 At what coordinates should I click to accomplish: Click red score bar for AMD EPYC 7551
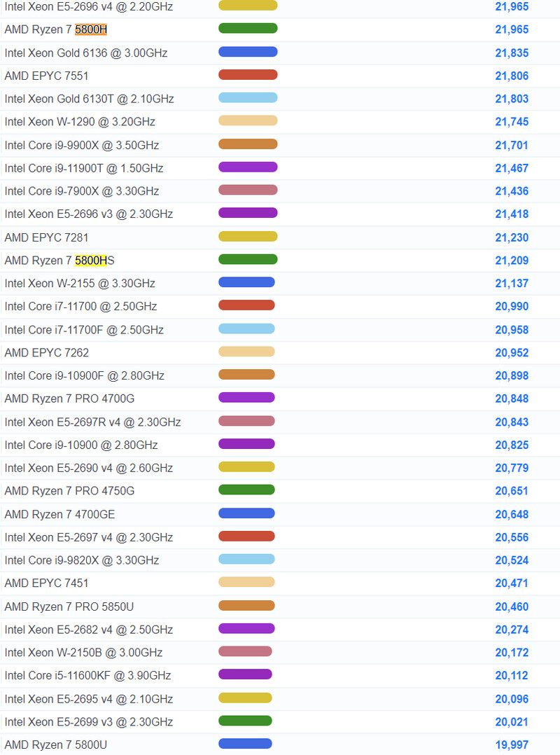pos(248,75)
